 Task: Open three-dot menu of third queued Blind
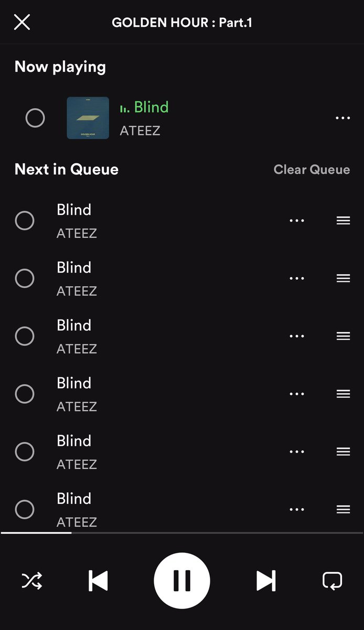tap(297, 336)
